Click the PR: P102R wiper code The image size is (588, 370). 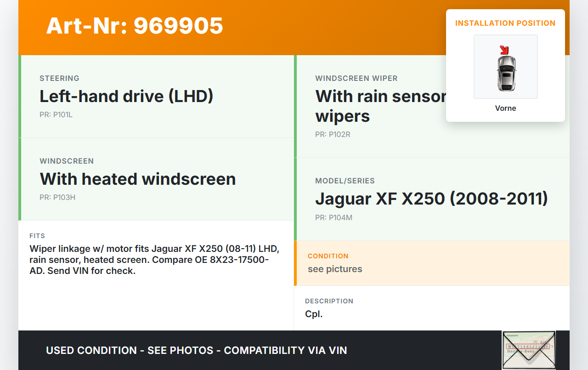click(333, 134)
